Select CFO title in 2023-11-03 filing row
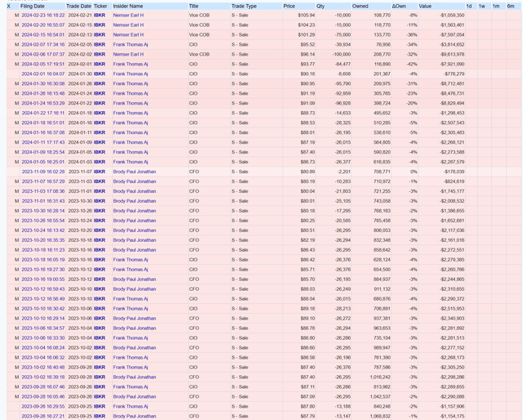 pos(194,191)
